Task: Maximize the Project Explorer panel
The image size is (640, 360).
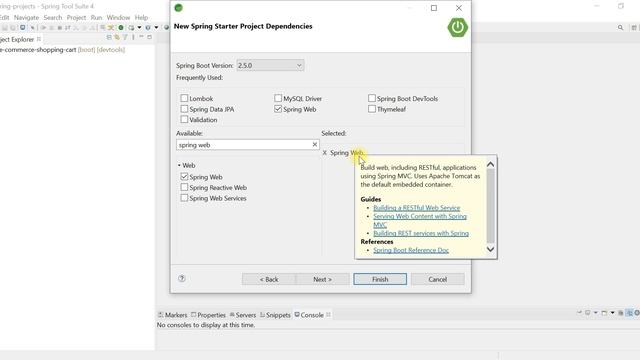Action: pos(149,37)
